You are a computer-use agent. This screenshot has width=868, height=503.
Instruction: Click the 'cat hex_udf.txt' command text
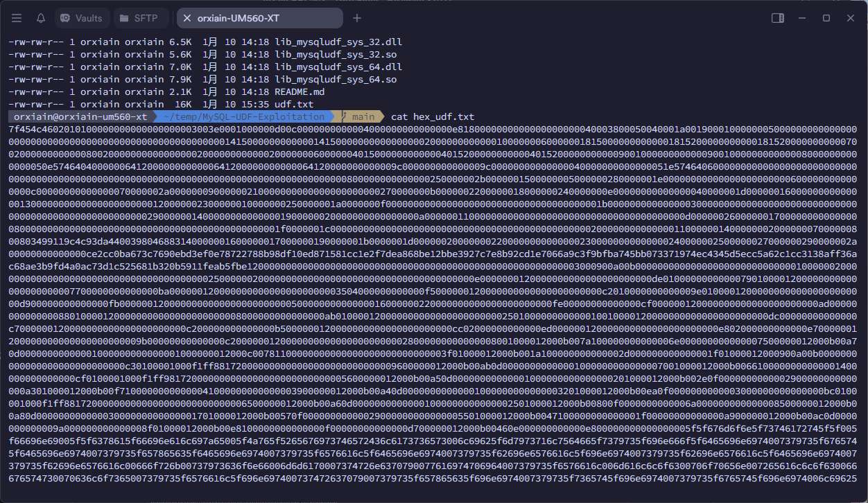pos(433,117)
